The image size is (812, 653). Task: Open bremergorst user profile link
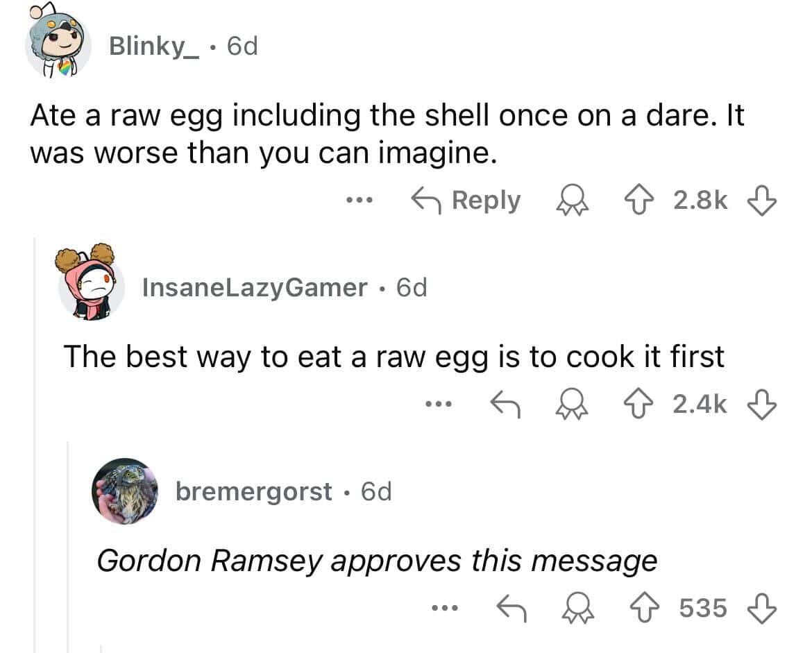click(253, 491)
